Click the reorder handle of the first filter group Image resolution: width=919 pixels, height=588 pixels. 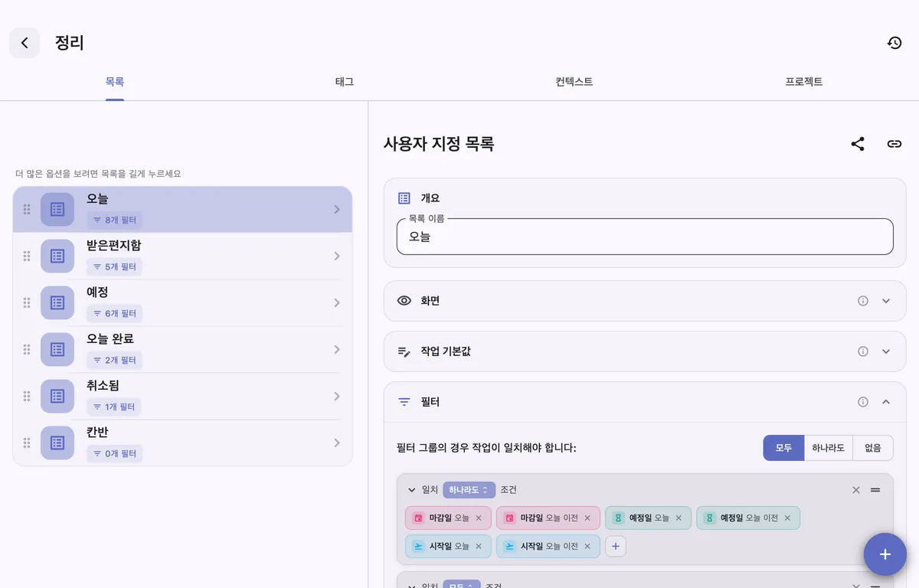[x=875, y=490]
